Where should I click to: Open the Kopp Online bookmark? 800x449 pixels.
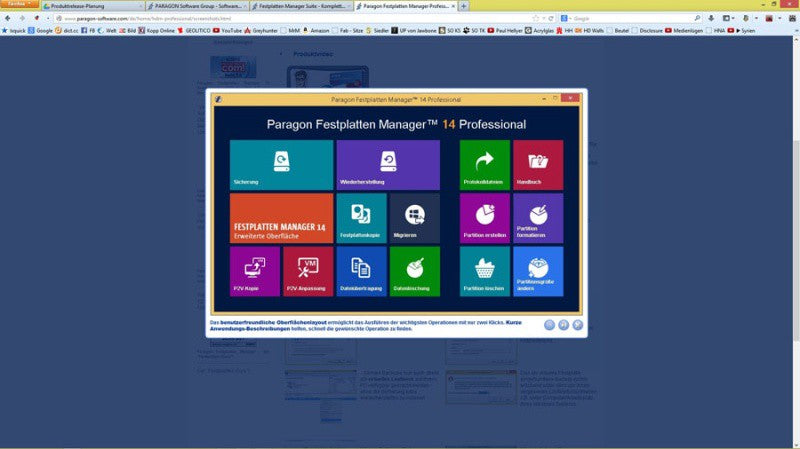pyautogui.click(x=157, y=31)
